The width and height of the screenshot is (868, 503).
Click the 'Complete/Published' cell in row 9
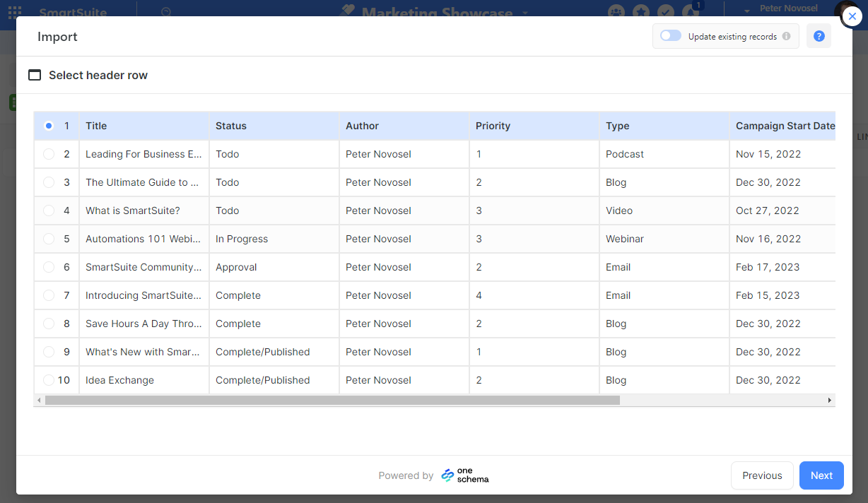[274, 352]
